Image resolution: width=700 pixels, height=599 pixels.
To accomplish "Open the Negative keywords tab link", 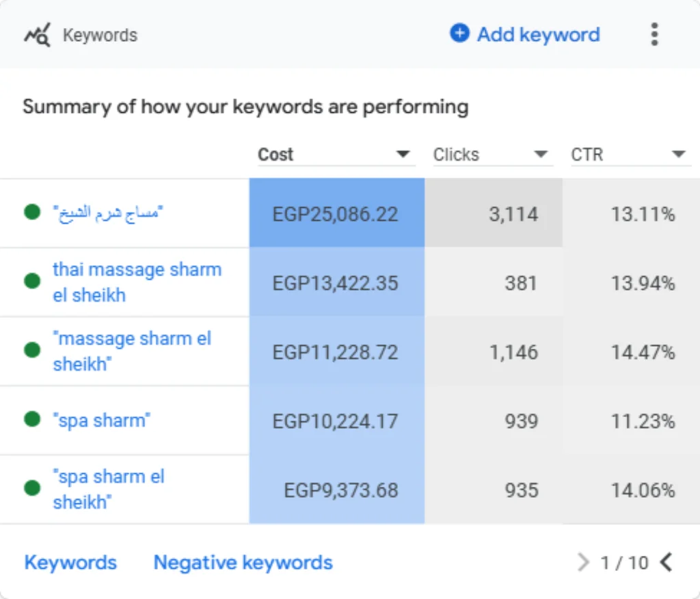I will [243, 562].
